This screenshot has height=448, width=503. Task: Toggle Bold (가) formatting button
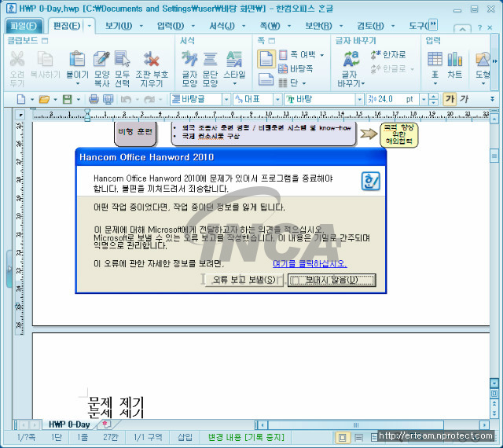(450, 99)
